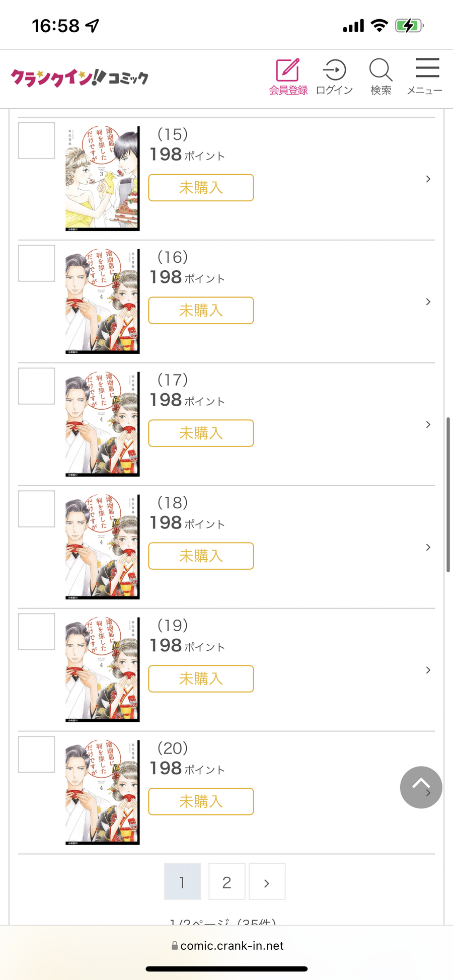Image resolution: width=453 pixels, height=980 pixels.
Task: Open volume (19) using its right chevron
Action: [428, 670]
